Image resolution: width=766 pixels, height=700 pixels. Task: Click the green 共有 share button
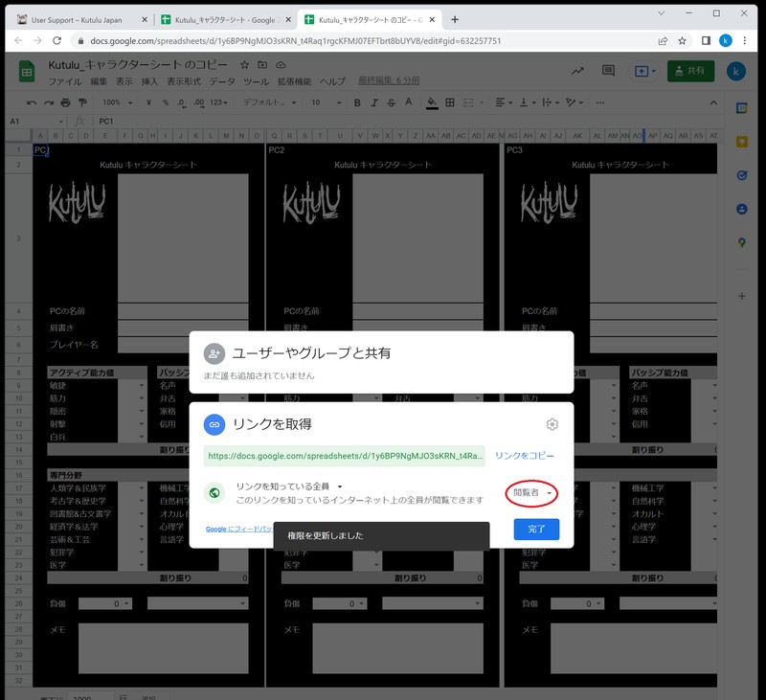690,71
